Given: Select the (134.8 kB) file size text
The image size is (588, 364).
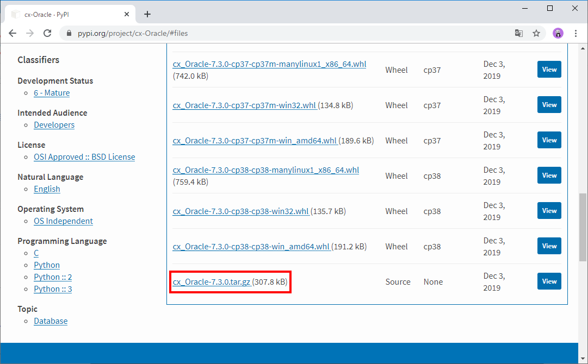Looking at the screenshot, I should click(x=336, y=105).
